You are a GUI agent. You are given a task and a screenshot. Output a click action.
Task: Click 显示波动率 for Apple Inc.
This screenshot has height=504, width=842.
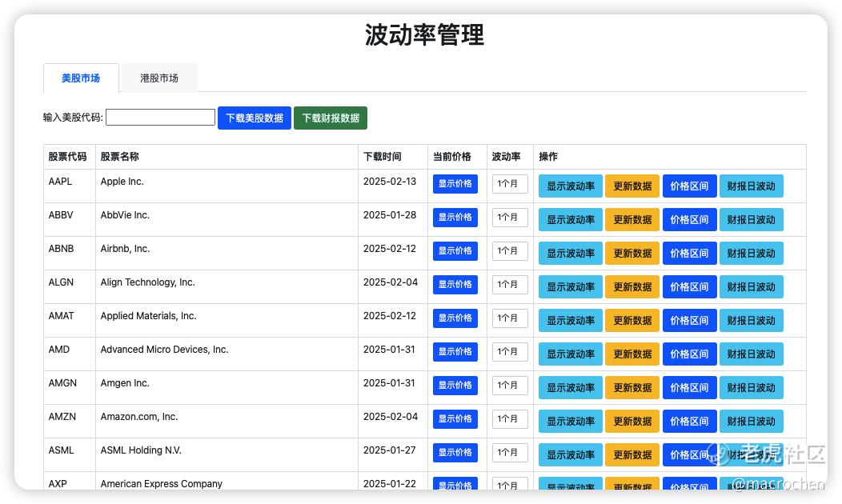[571, 186]
